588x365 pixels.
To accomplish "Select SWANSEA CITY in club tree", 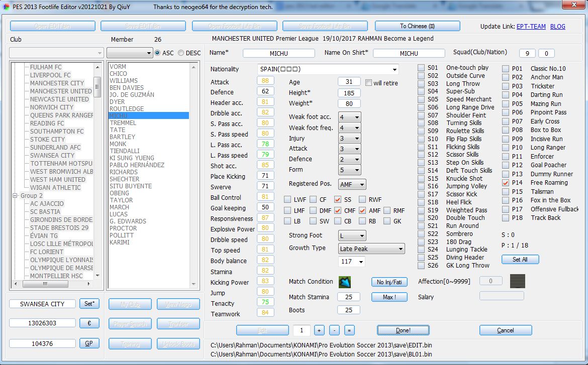I will pyautogui.click(x=52, y=155).
